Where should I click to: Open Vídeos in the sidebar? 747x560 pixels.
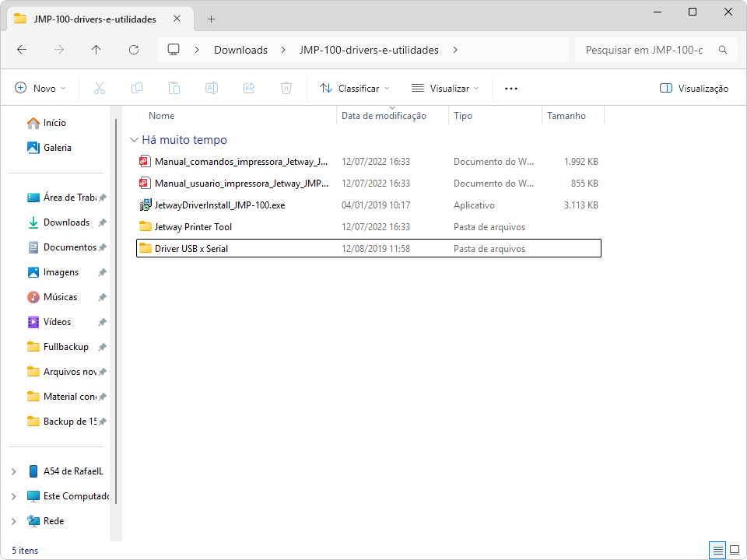click(57, 322)
